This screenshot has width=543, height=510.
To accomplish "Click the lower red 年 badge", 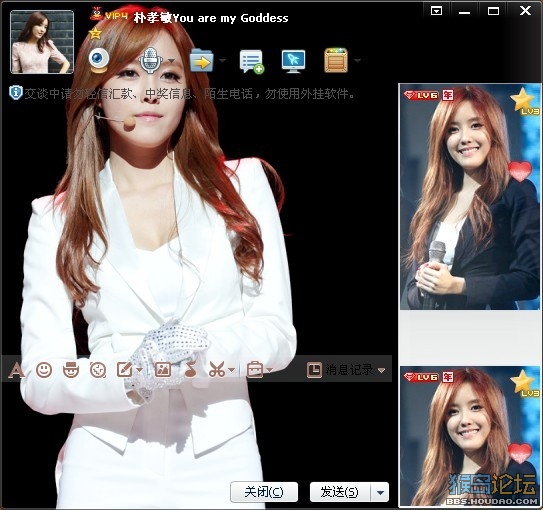I will 447,377.
